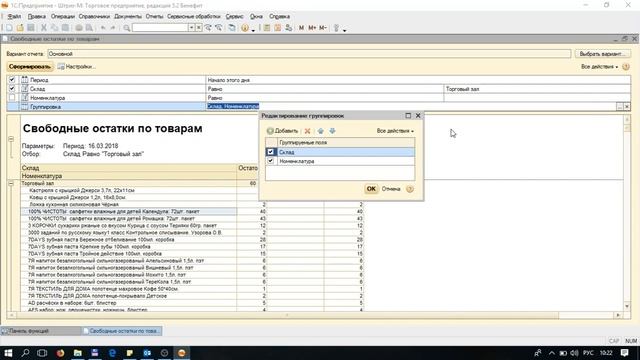The image size is (640, 360).
Task: Open the toolbar search field dropdown arrow
Action: tap(191, 28)
